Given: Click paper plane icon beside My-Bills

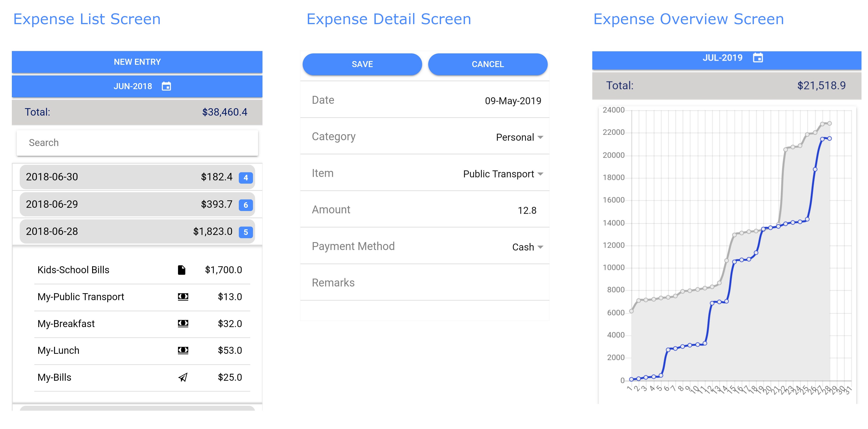Looking at the screenshot, I should [x=183, y=377].
